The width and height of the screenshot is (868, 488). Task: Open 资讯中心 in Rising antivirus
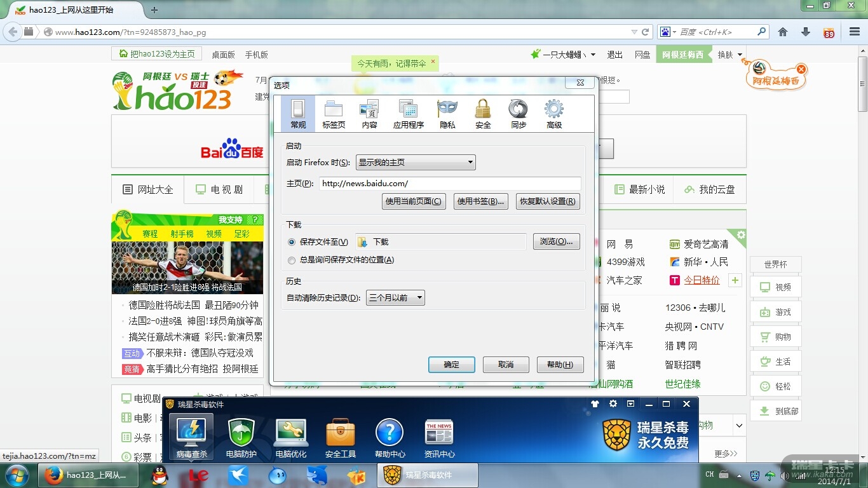coord(439,437)
